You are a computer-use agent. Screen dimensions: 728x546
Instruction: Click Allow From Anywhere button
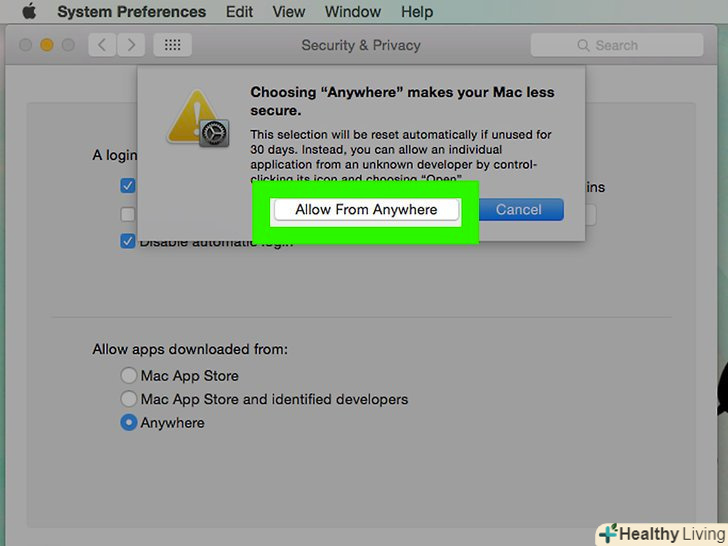pyautogui.click(x=366, y=210)
